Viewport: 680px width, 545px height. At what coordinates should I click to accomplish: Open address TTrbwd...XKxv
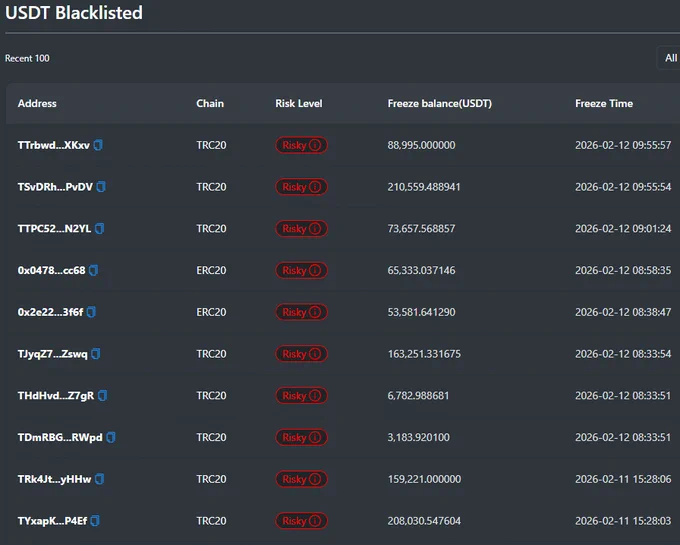[54, 145]
